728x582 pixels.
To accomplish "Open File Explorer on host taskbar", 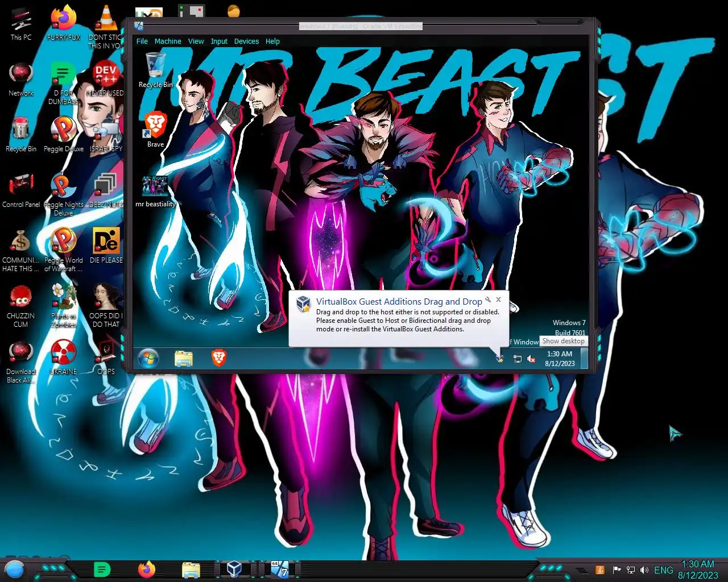I will [191, 569].
